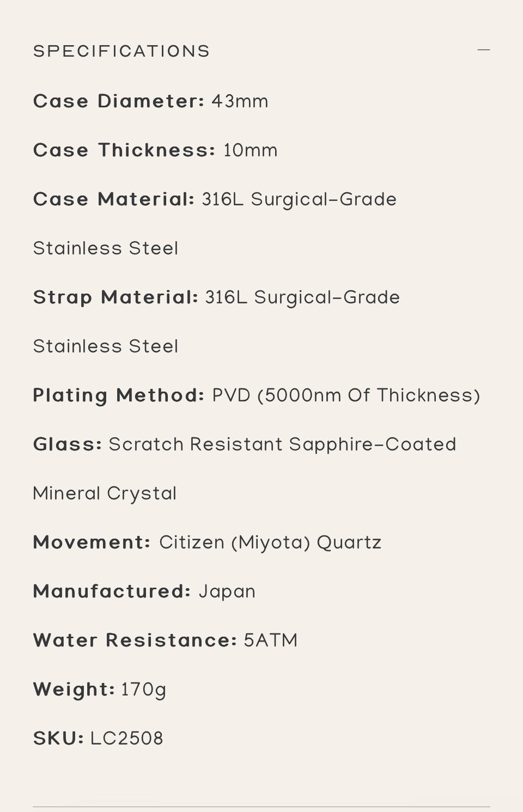The image size is (523, 812).
Task: Click the Case Diameter label
Action: [118, 101]
